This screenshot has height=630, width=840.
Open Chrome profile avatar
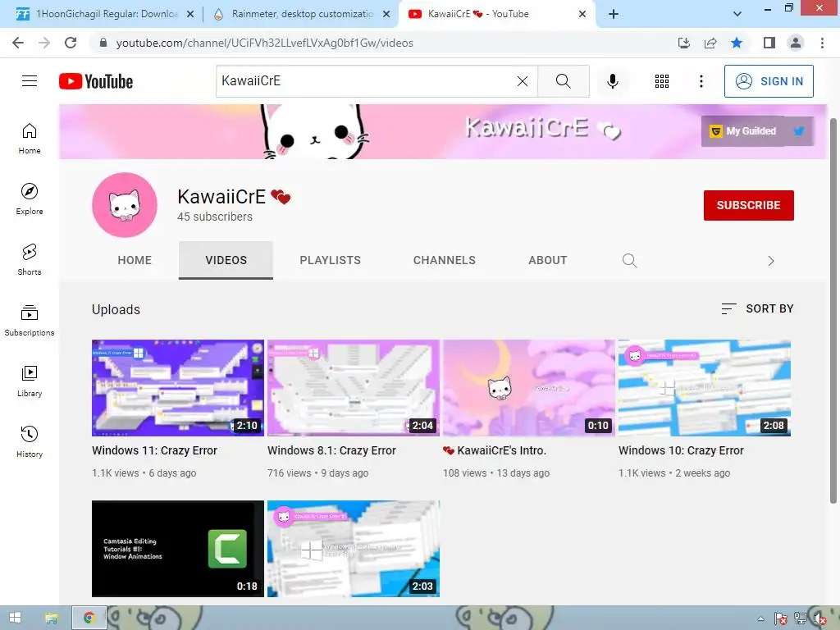tap(796, 43)
